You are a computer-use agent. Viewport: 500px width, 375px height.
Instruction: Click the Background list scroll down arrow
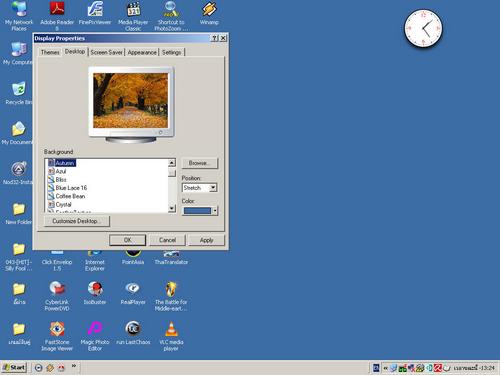(x=172, y=209)
